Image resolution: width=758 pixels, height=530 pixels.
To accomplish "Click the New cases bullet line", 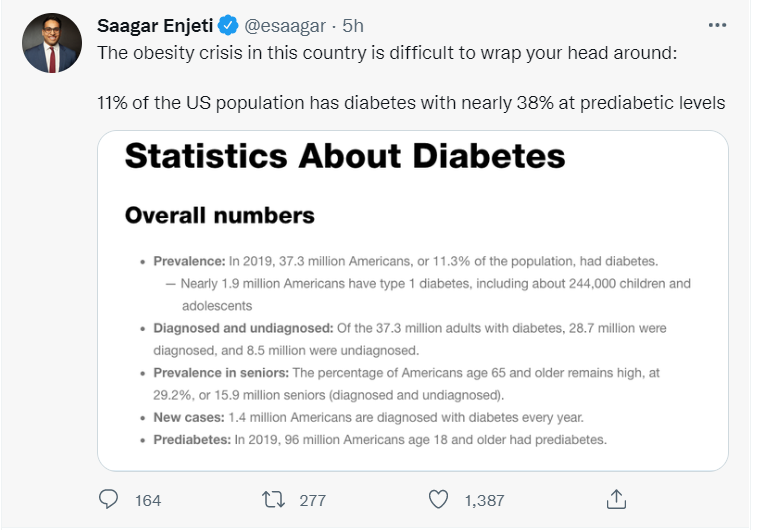I will [x=368, y=417].
